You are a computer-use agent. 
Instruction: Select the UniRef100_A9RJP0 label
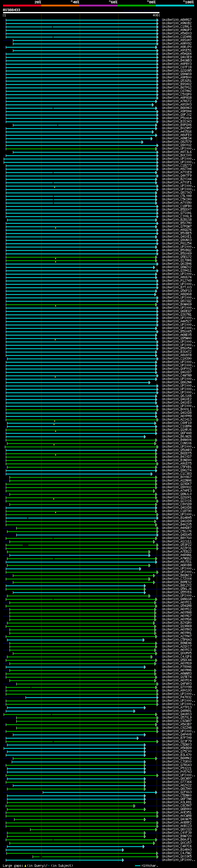[177, 47]
